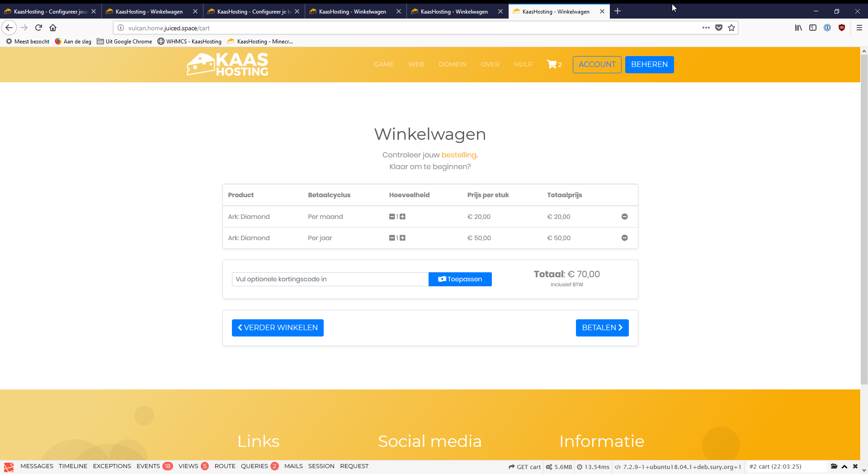This screenshot has height=474, width=868.
Task: Decrease quantity of the Per jaar item
Action: [392, 238]
